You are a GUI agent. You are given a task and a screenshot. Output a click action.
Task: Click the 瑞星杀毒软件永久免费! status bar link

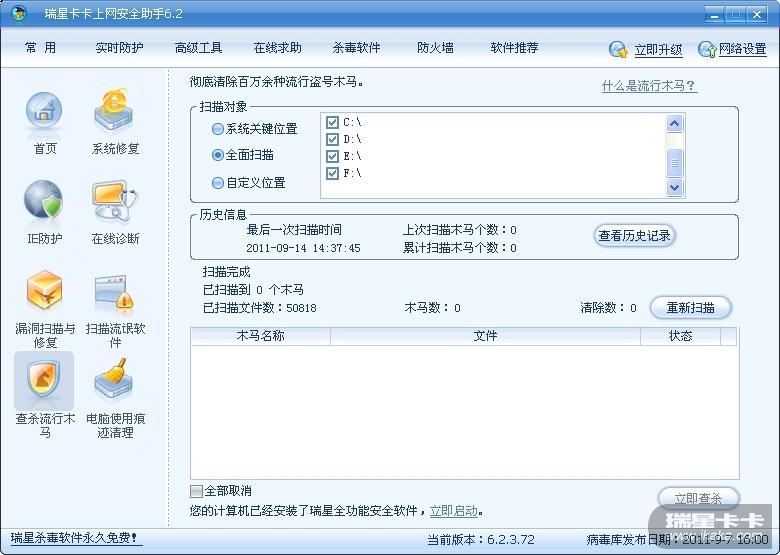pos(75,538)
